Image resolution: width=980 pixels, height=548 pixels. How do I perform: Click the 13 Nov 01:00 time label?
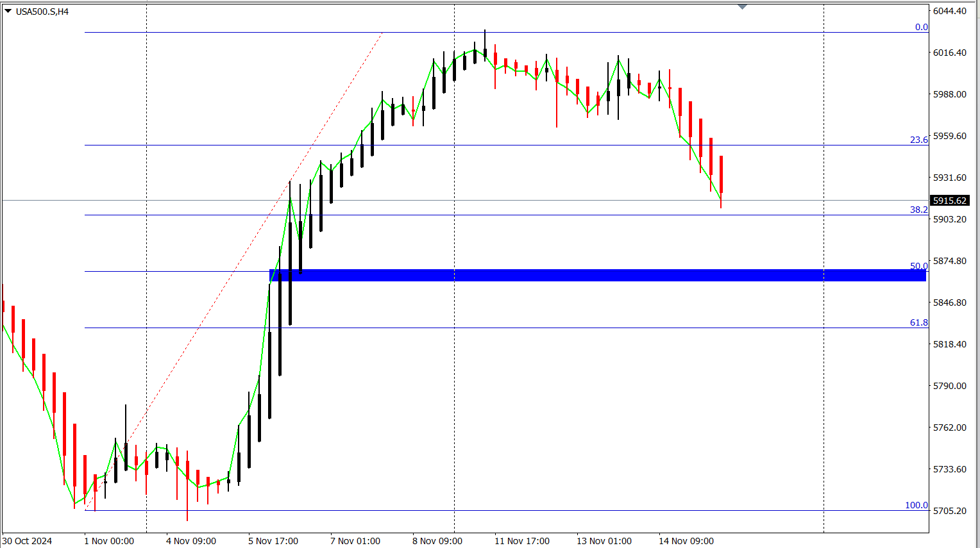604,541
